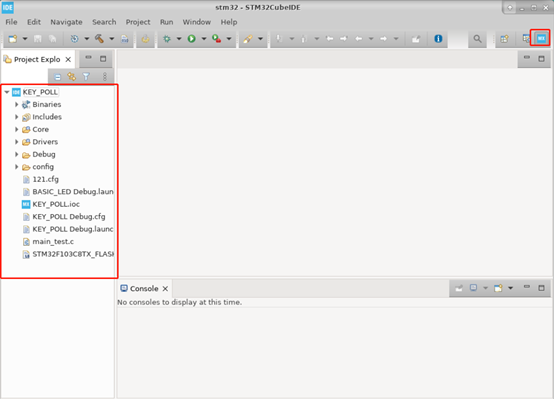The height and width of the screenshot is (399, 554).
Task: Minimize the Console panel
Action: point(526,287)
